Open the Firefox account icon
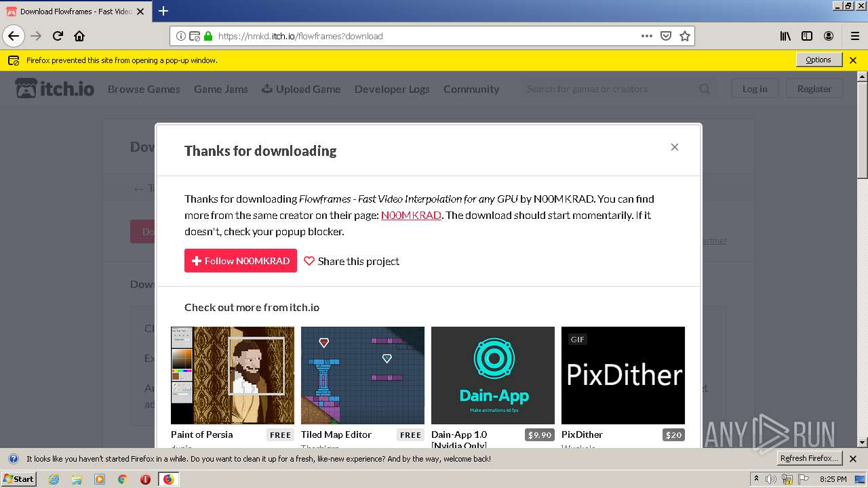The image size is (868, 488). point(829,36)
